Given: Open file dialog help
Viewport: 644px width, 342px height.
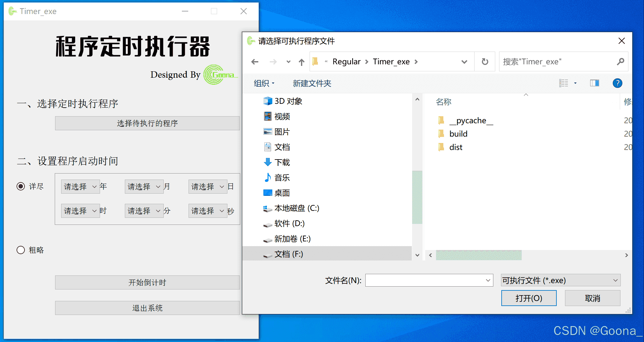Looking at the screenshot, I should (x=617, y=83).
